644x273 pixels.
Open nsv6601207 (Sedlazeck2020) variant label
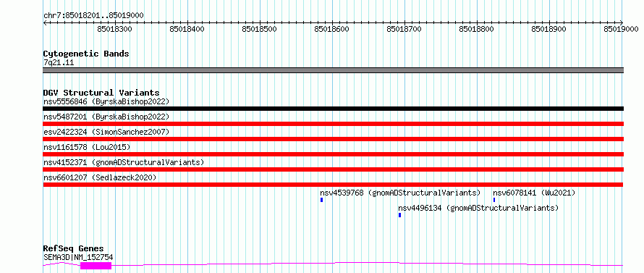click(x=100, y=177)
